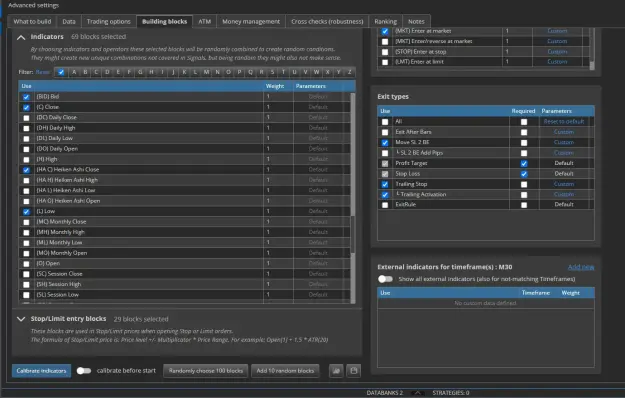The width and height of the screenshot is (625, 398).
Task: Uncheck Required for Stop Loss
Action: pos(524,174)
